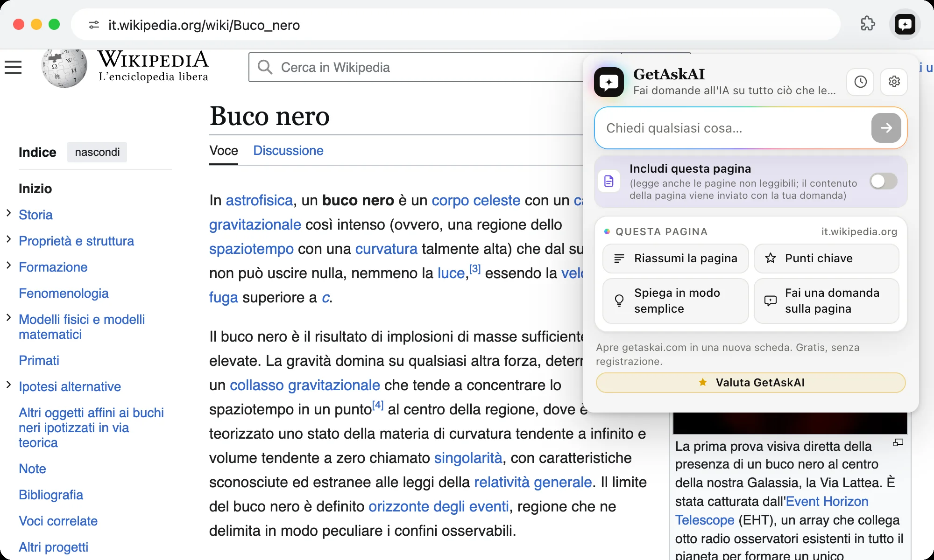The image size is (934, 560).
Task: Expand the Storia section in Indice
Action: click(x=8, y=213)
